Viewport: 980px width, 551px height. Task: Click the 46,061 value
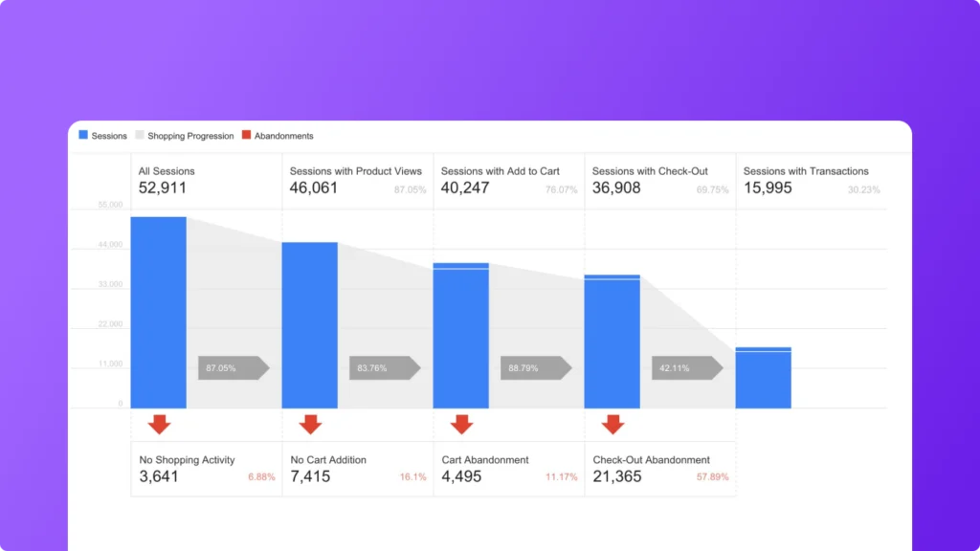314,188
